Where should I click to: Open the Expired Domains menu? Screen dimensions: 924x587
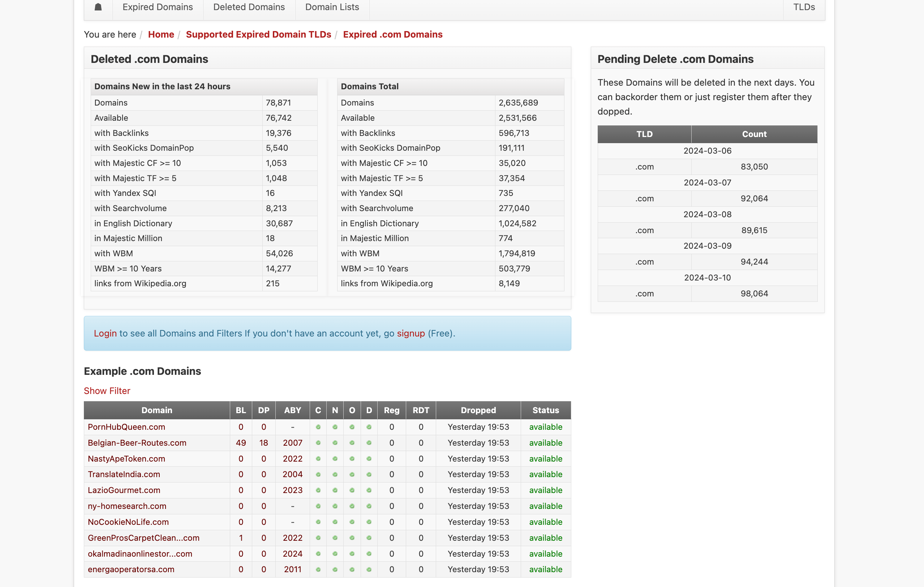tap(158, 7)
